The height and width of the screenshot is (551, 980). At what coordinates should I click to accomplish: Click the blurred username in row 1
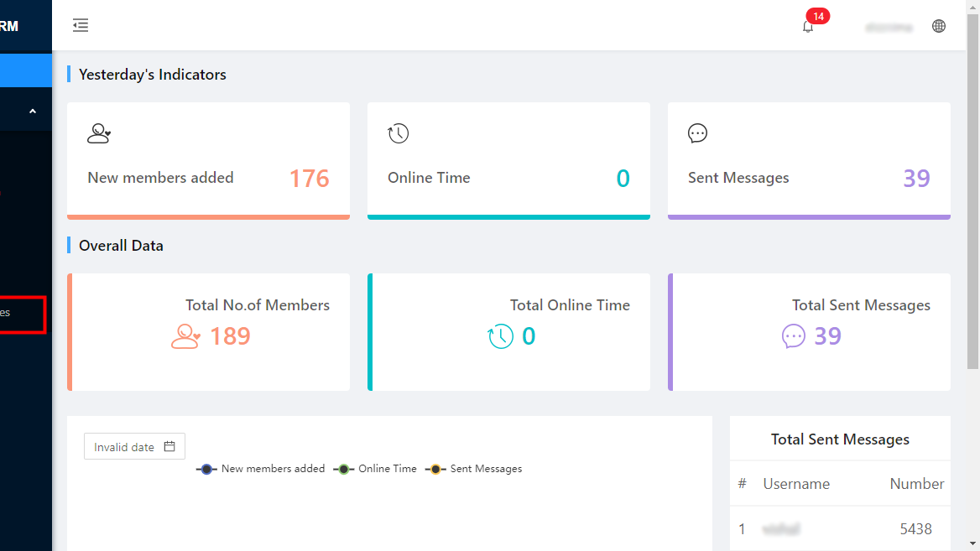(x=781, y=529)
